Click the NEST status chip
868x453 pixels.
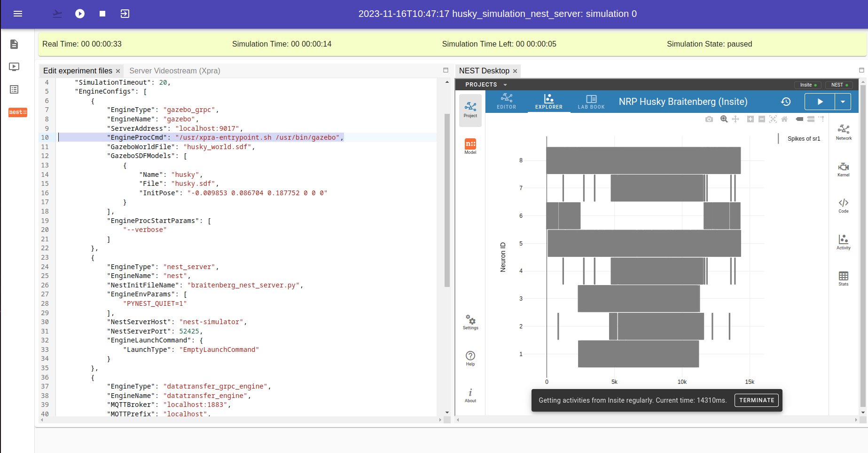tap(839, 85)
